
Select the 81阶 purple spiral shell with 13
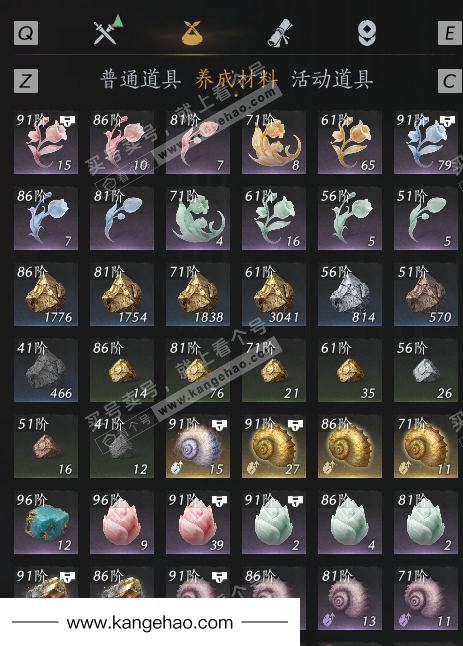(350, 598)
